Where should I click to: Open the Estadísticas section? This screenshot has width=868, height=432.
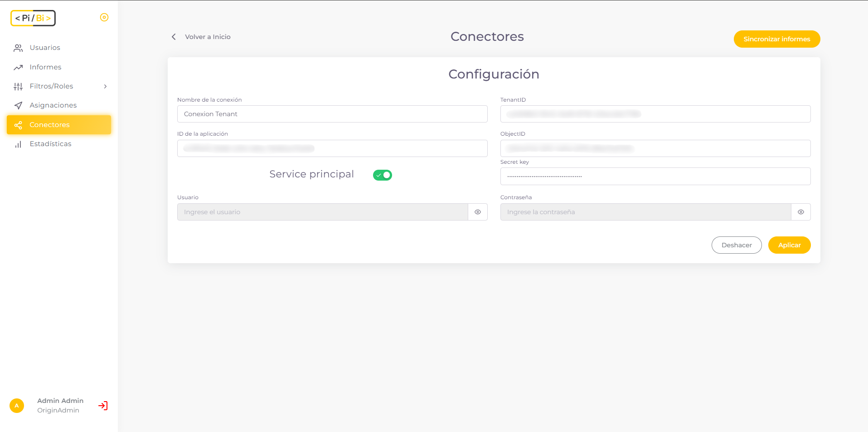[x=59, y=144]
